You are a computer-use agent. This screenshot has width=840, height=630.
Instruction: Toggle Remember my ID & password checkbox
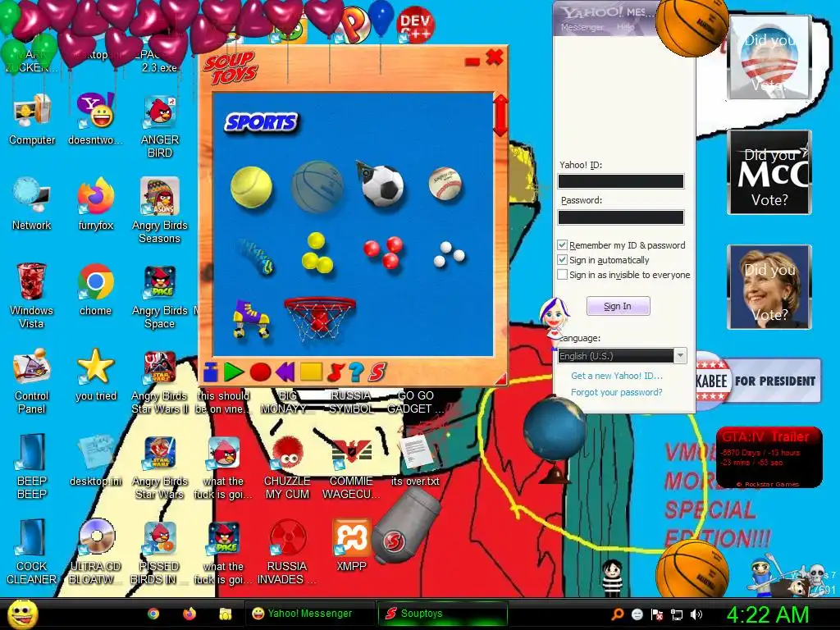pos(562,244)
